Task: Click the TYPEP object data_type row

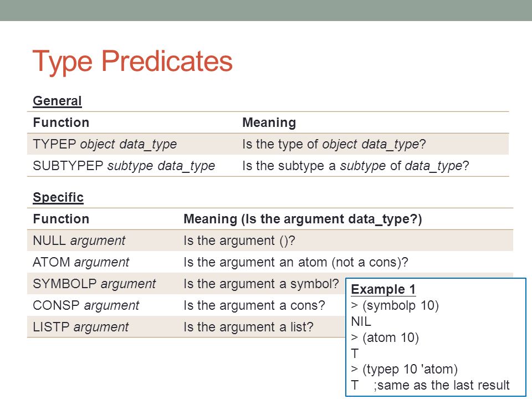Action: tap(268, 144)
